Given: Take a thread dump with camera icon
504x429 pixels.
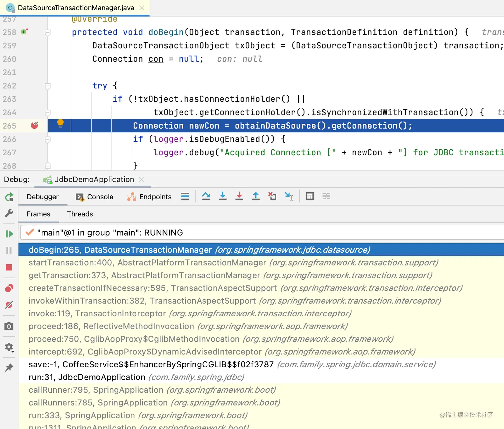Looking at the screenshot, I should (9, 326).
